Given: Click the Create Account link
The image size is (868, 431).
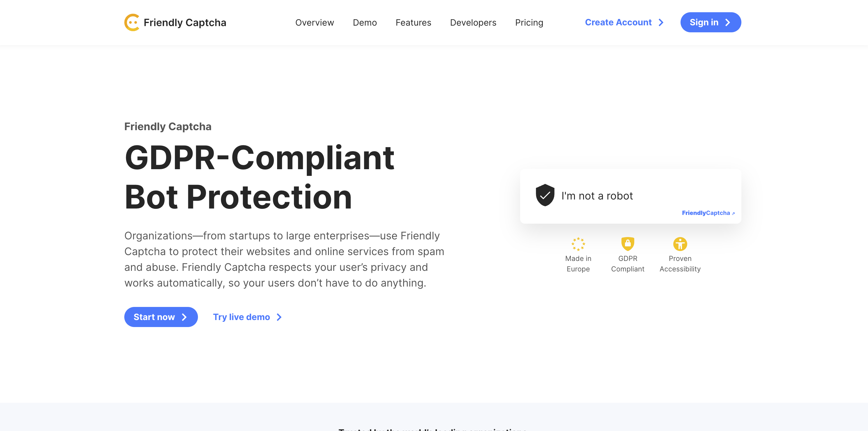Looking at the screenshot, I should point(618,22).
